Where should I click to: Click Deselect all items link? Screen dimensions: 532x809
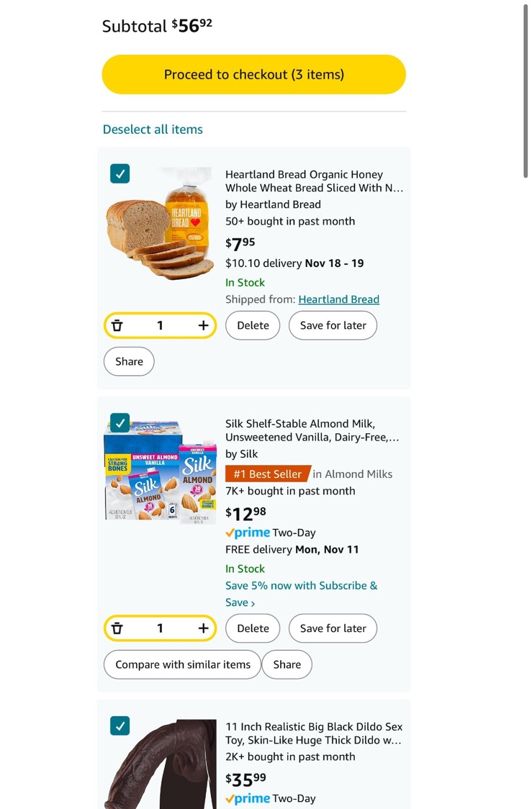tap(153, 130)
